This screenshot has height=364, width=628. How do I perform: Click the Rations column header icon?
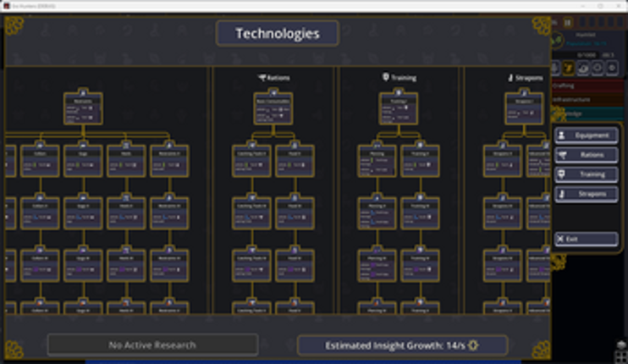(x=262, y=78)
